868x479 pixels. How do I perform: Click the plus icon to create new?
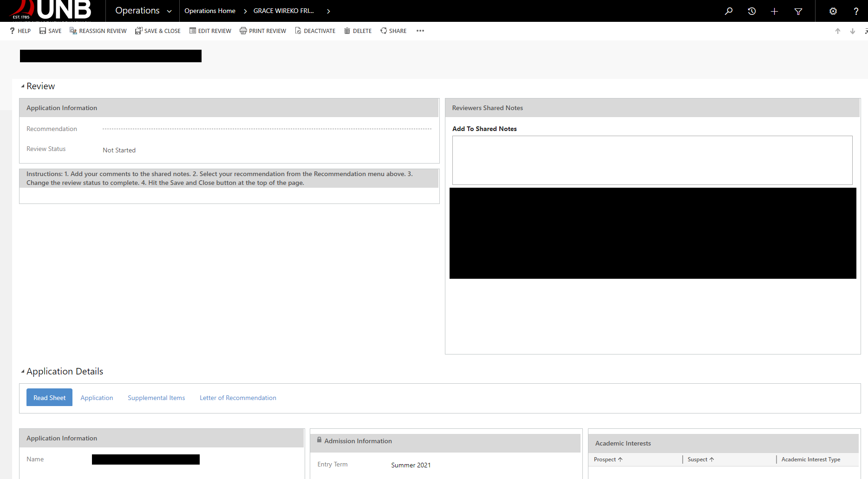pyautogui.click(x=774, y=11)
